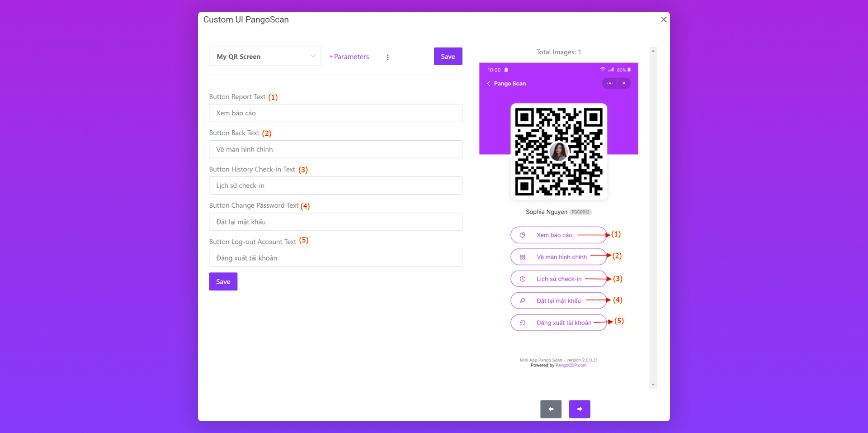Edit the Button Change Password Text field
The width and height of the screenshot is (868, 433).
coord(335,222)
